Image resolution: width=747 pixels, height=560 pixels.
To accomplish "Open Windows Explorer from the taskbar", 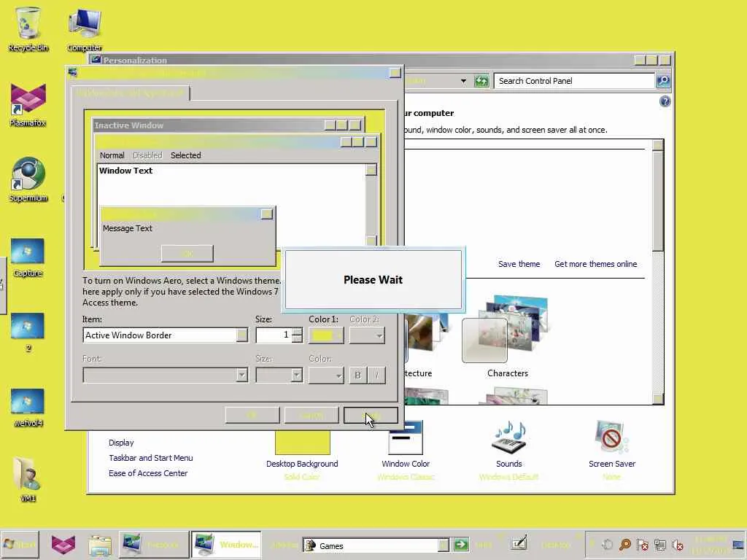I will point(99,545).
